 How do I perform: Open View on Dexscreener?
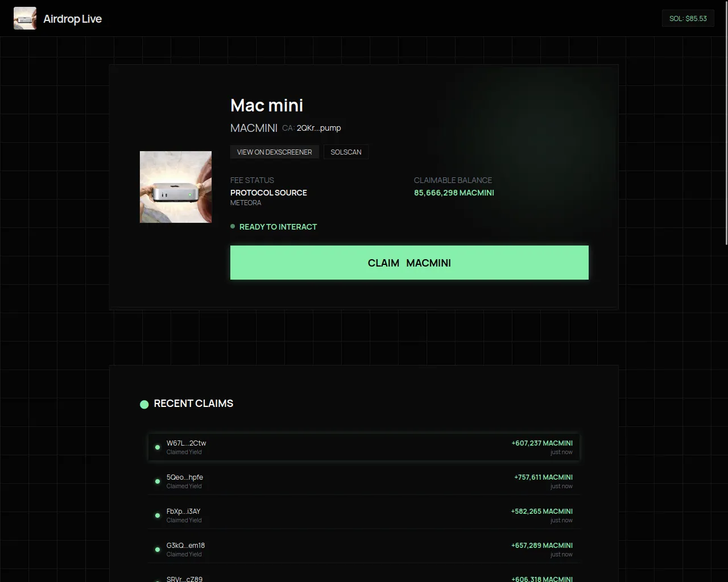click(275, 152)
